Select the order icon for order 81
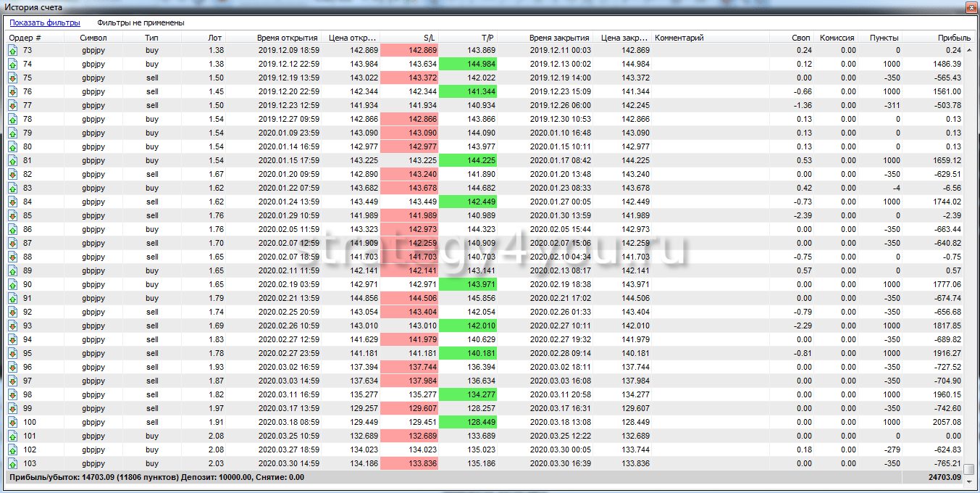Image resolution: width=980 pixels, height=493 pixels. click(12, 160)
